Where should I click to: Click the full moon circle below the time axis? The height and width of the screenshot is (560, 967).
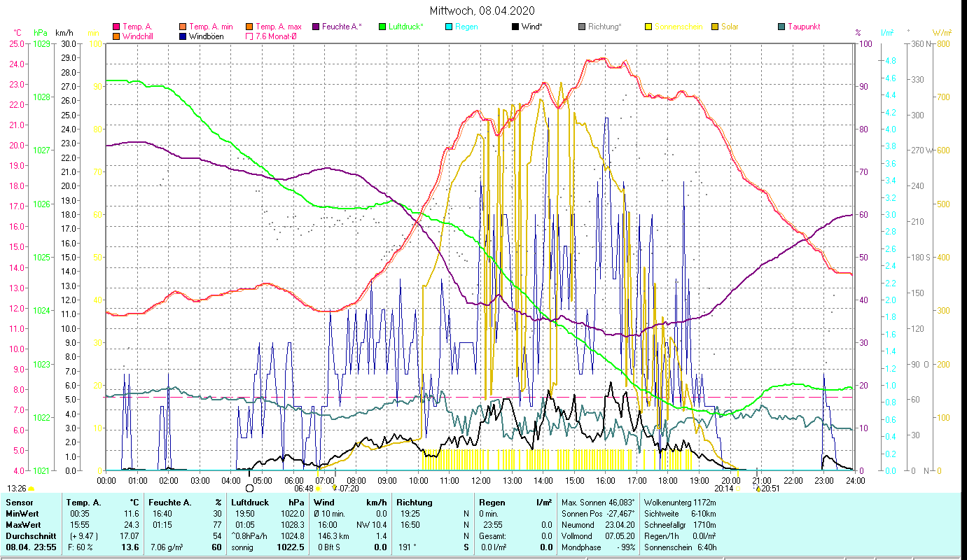click(249, 488)
